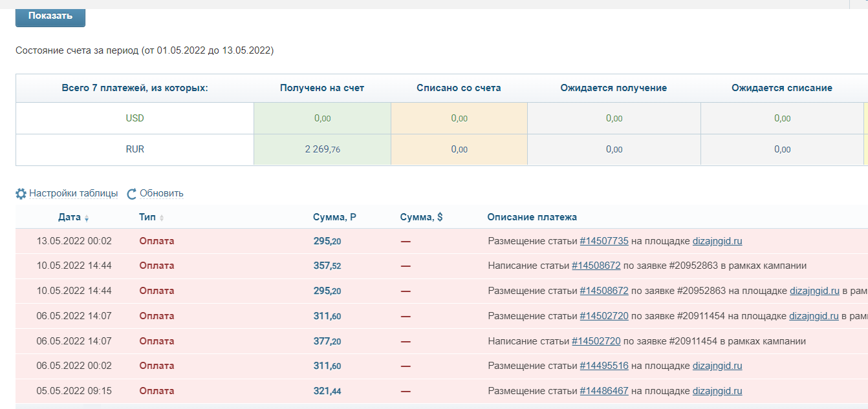Select the RUR received amount 2 269,76 cell

coord(322,149)
